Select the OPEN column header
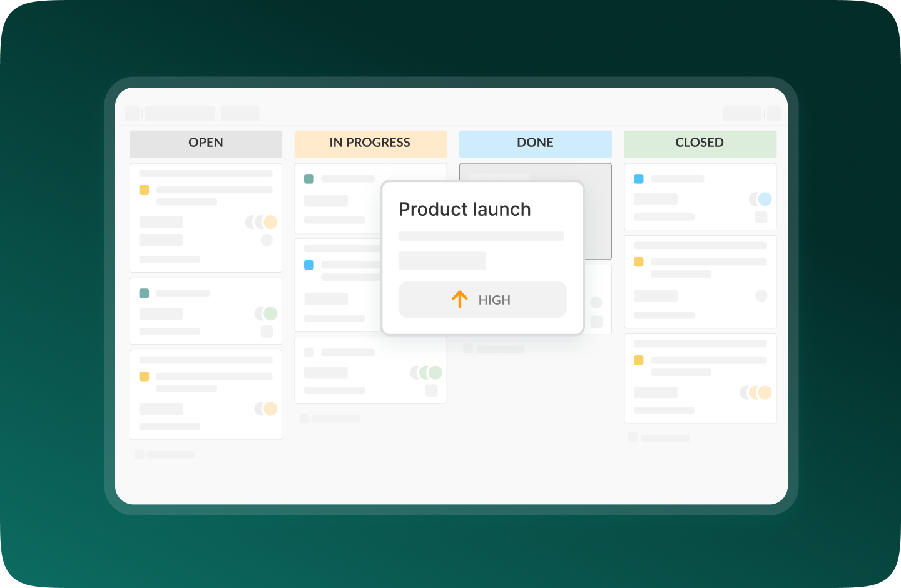The width and height of the screenshot is (901, 588). (x=206, y=143)
